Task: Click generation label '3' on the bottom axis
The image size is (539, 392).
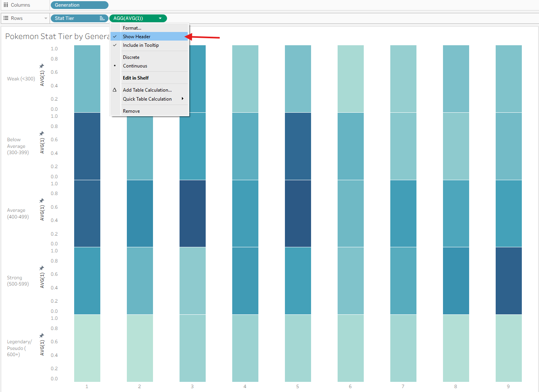Action: (x=192, y=387)
